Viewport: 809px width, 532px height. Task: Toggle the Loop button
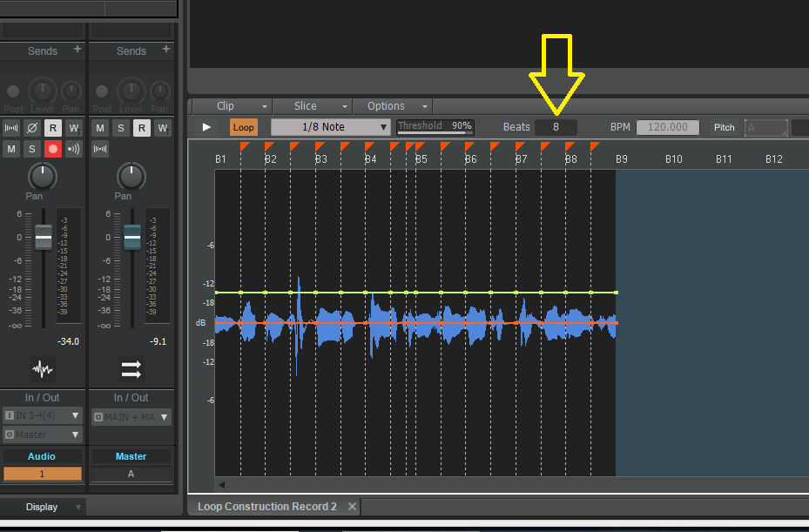pos(244,127)
